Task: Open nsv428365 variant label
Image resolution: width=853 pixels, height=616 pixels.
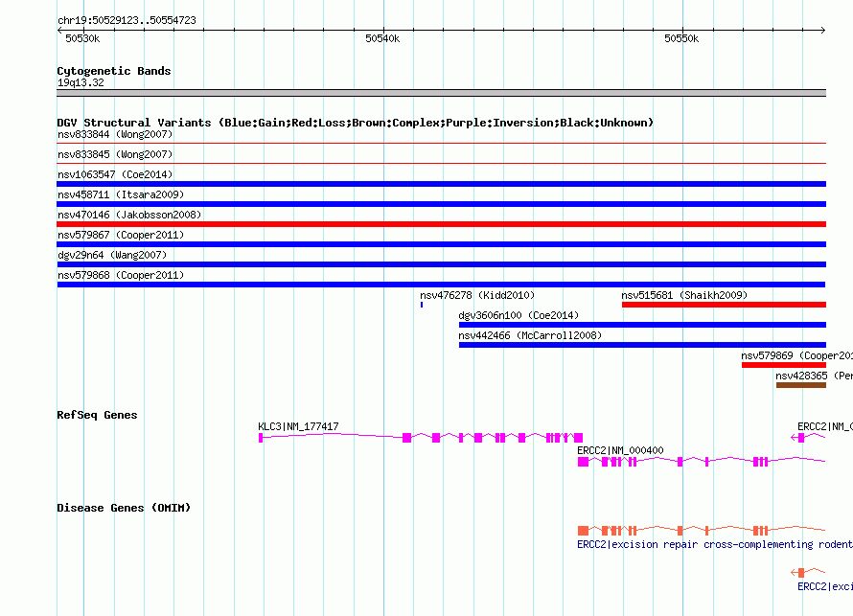Action: tap(814, 376)
